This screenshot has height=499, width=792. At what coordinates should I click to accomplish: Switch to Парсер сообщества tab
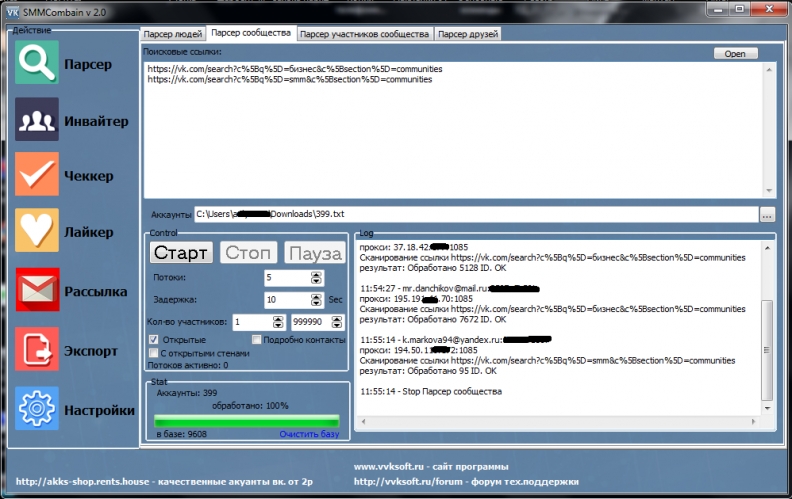click(251, 33)
